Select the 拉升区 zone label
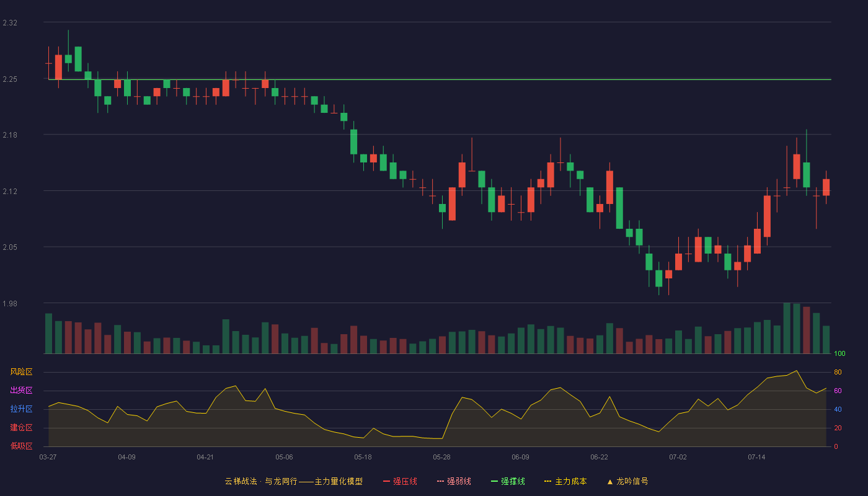This screenshot has height=496, width=868. (21, 409)
